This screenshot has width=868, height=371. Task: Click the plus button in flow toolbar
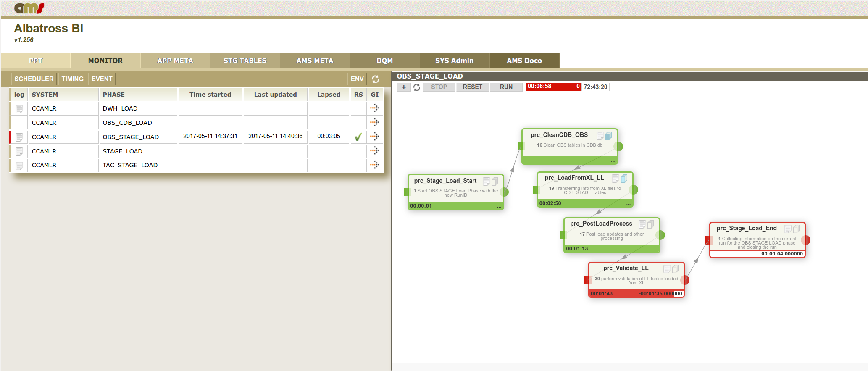(x=404, y=87)
